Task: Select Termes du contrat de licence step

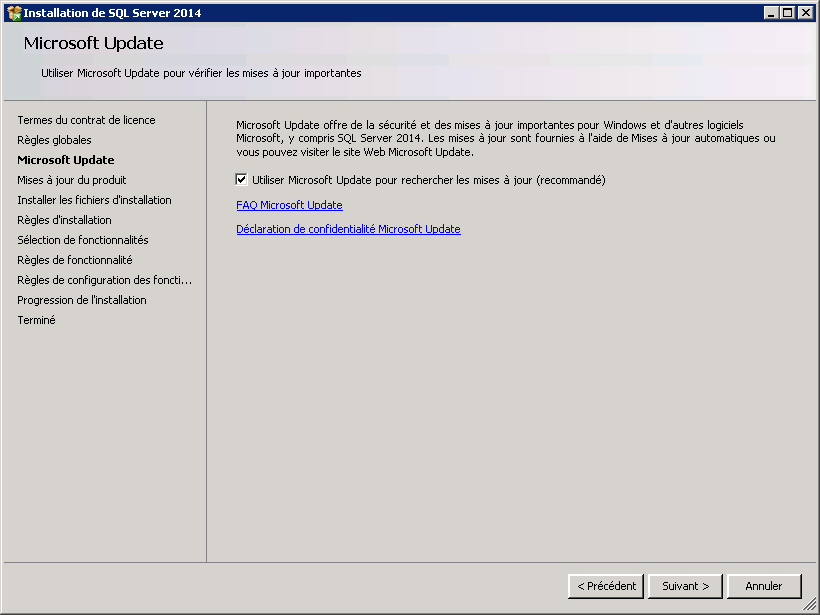Action: pyautogui.click(x=86, y=120)
